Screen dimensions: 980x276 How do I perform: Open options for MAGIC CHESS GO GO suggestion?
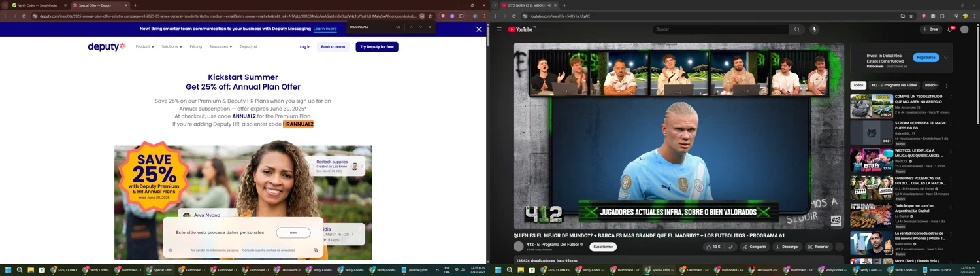pos(951,124)
